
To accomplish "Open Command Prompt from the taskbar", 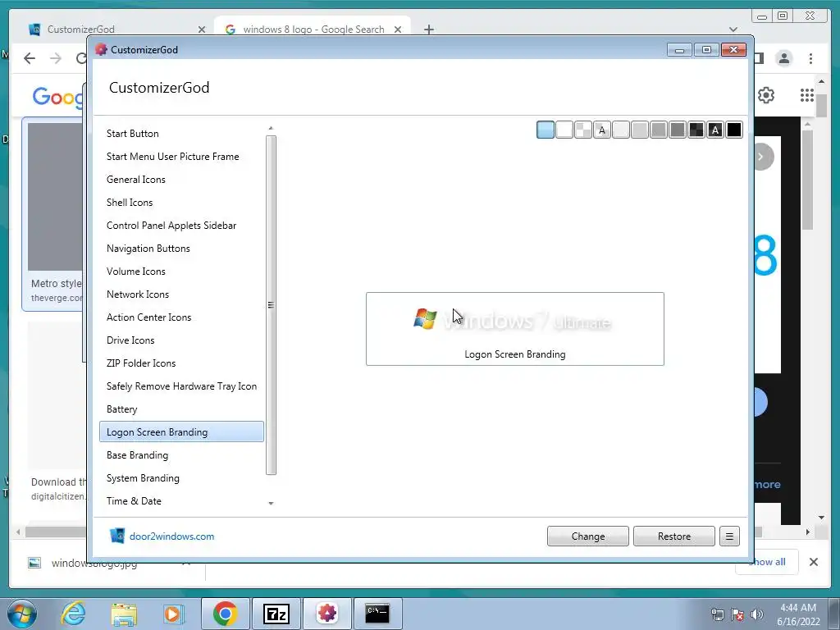I will click(377, 614).
